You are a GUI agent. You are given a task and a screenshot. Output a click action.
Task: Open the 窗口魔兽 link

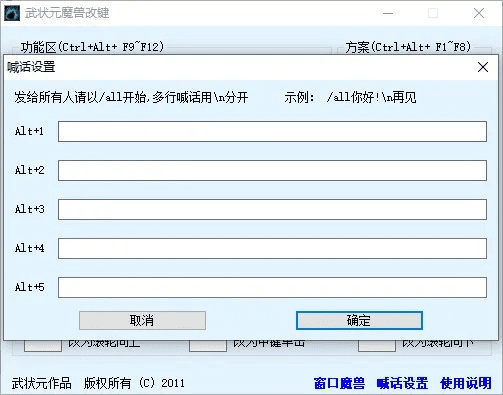pos(339,383)
